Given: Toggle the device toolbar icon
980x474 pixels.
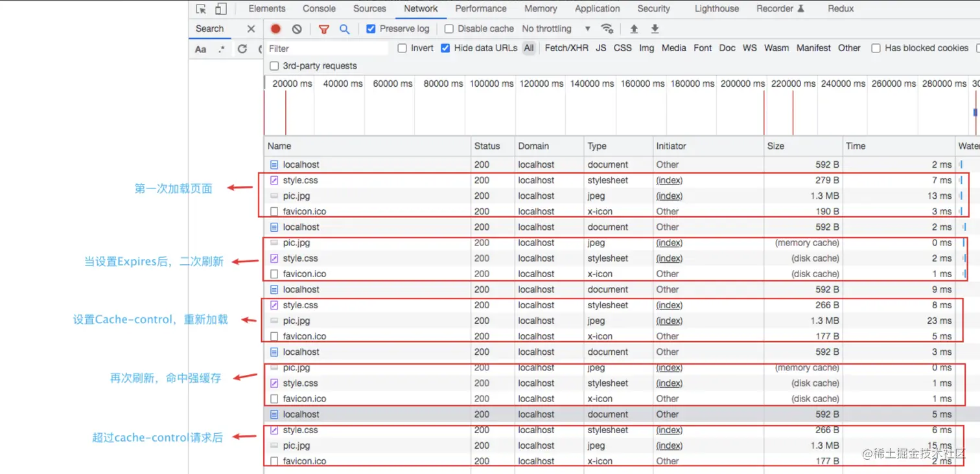Looking at the screenshot, I should [221, 9].
